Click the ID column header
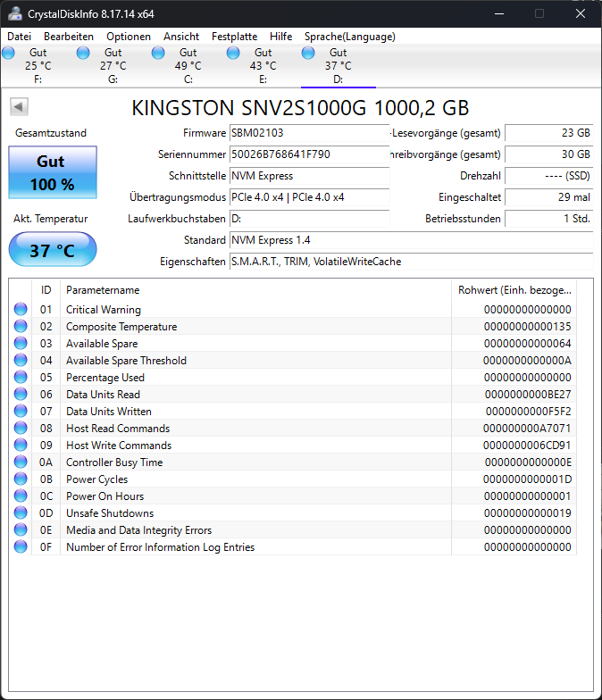This screenshot has width=602, height=700. [x=46, y=290]
